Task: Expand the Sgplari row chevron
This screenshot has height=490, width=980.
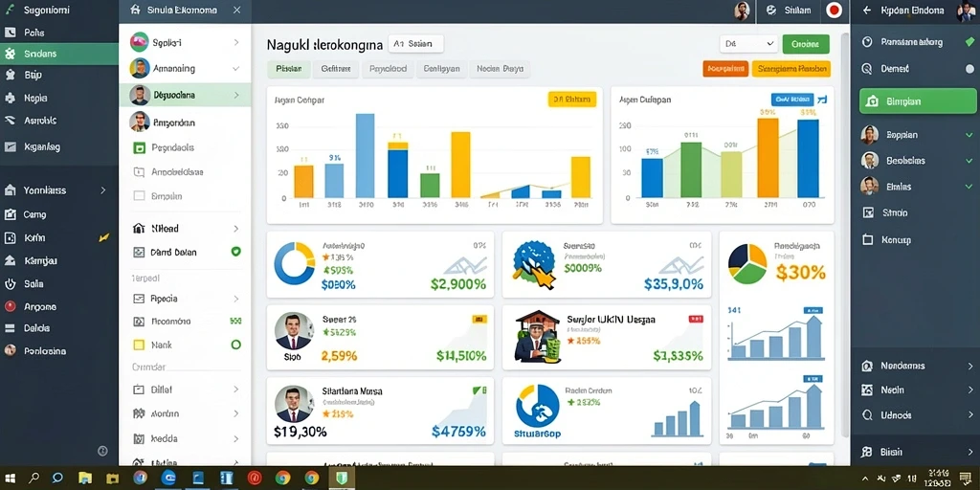Action: (235, 42)
